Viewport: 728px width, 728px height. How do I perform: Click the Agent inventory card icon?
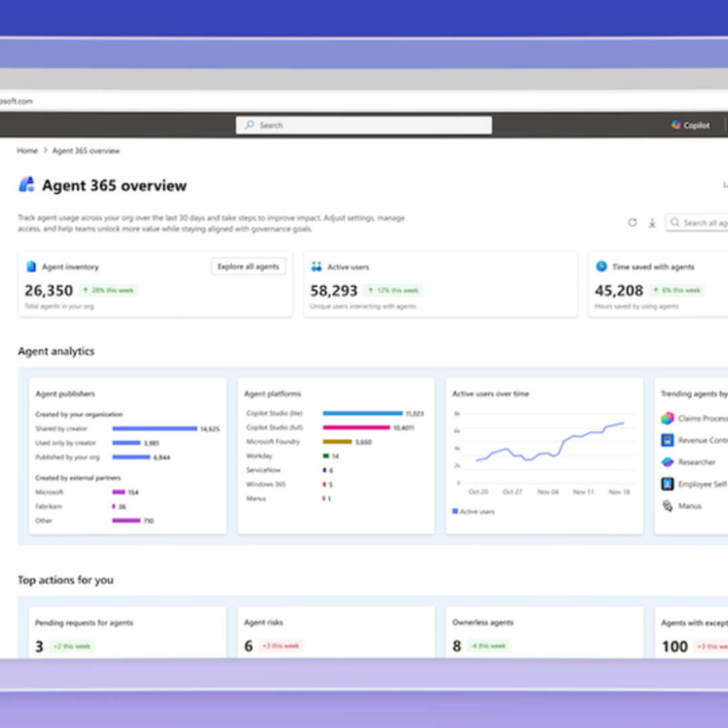[x=31, y=266]
